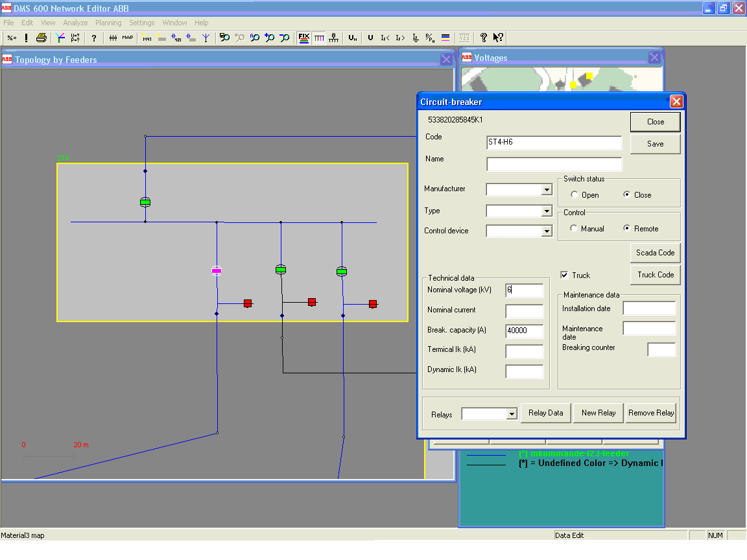Click the Remove Relay button
The image size is (747, 560).
pos(651,413)
